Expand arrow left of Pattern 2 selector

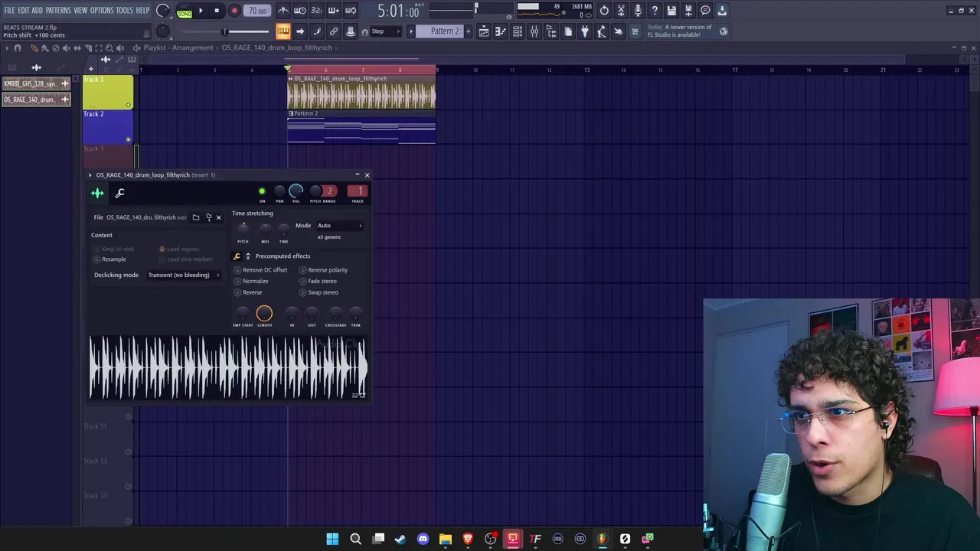click(411, 31)
